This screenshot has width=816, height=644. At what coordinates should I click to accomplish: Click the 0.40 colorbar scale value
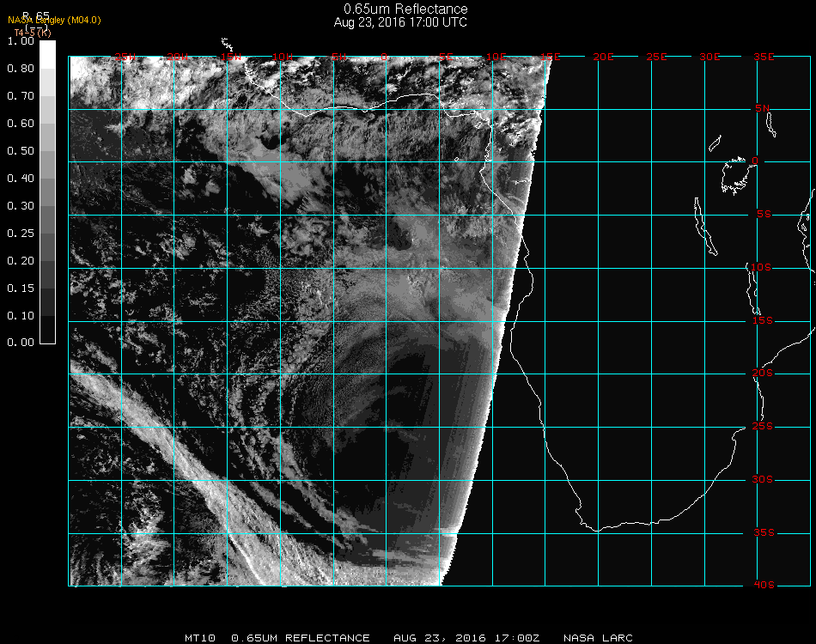[x=21, y=179]
